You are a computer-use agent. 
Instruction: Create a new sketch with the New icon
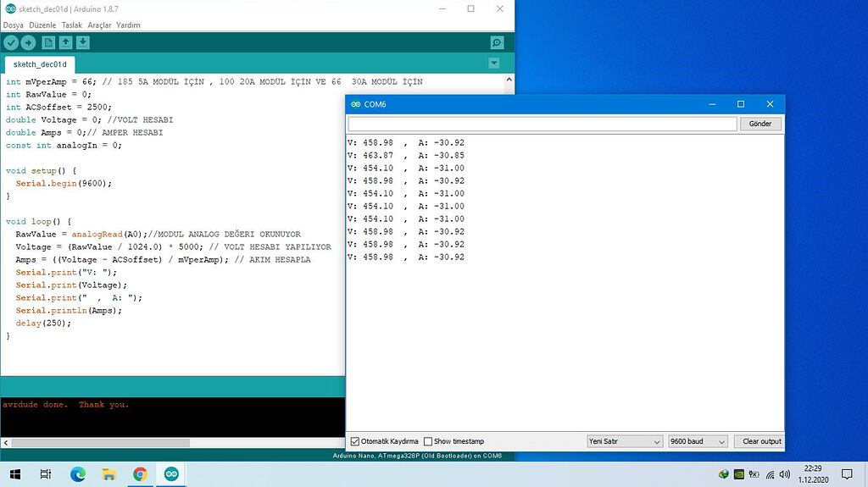48,42
